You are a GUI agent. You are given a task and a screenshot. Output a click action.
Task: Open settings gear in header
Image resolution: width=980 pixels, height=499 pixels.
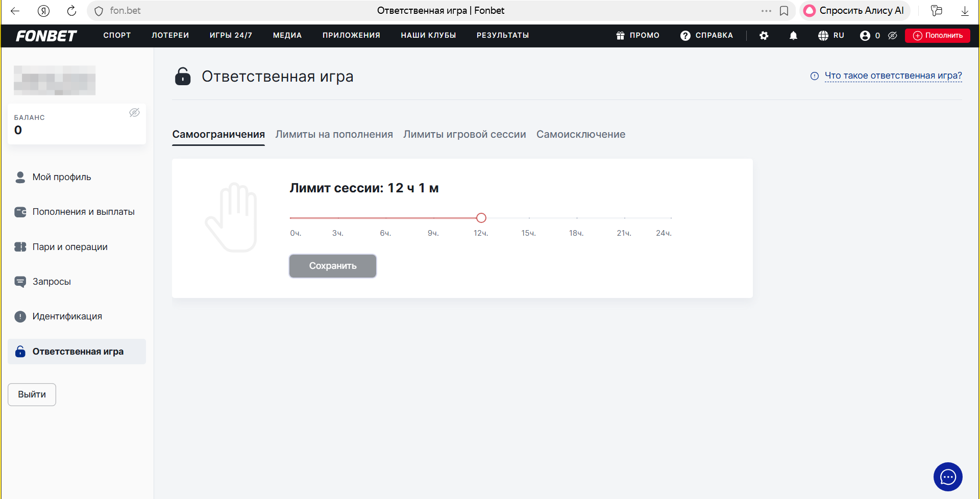pos(764,36)
